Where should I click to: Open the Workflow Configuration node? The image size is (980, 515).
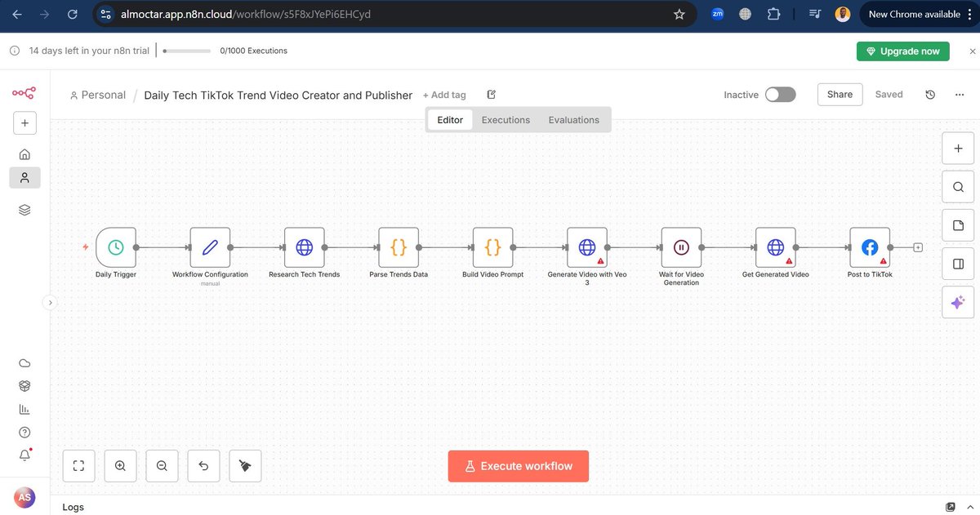[x=210, y=247]
